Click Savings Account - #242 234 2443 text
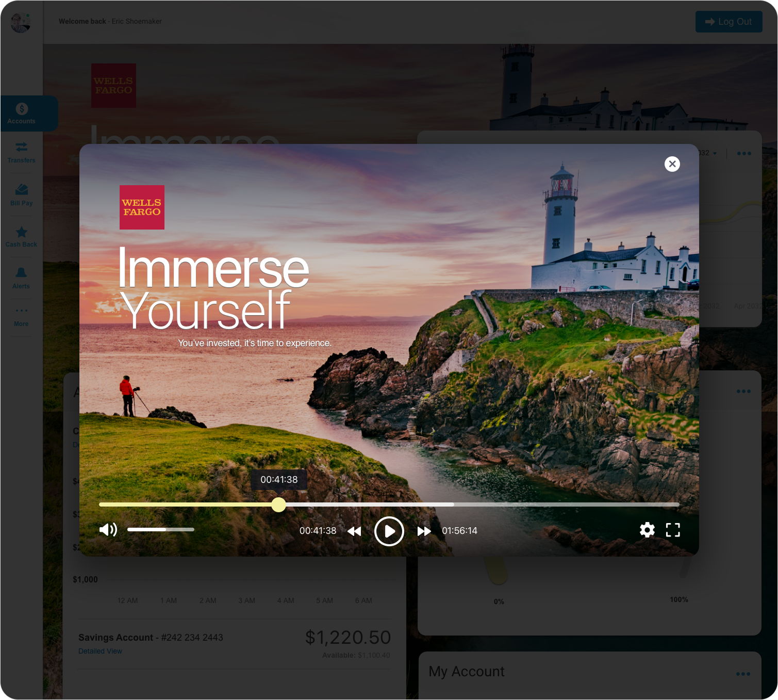Viewport: 778px width, 700px height. pos(151,638)
